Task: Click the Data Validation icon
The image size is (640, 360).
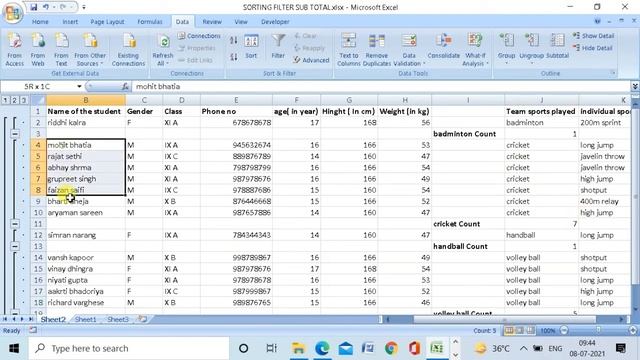Action: coord(409,41)
